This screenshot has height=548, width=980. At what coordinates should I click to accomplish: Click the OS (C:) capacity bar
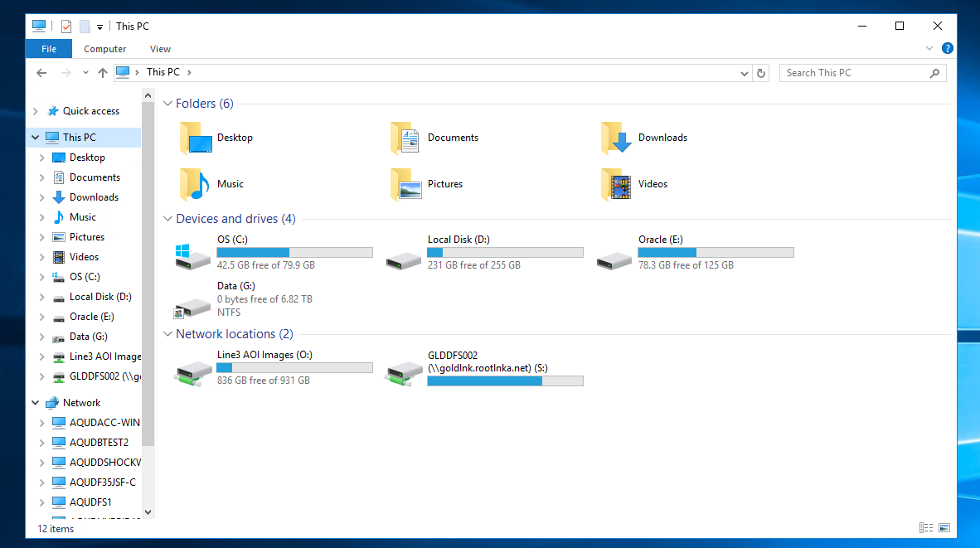(295, 252)
